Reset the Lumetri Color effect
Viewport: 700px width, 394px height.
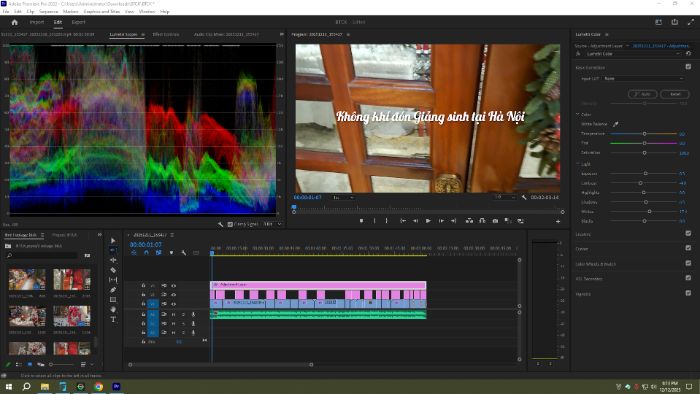[x=688, y=54]
